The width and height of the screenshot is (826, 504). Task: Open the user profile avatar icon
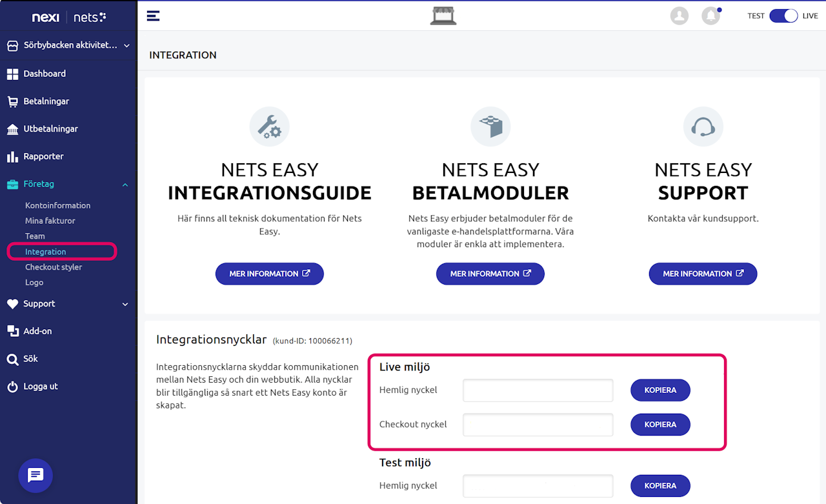(679, 15)
